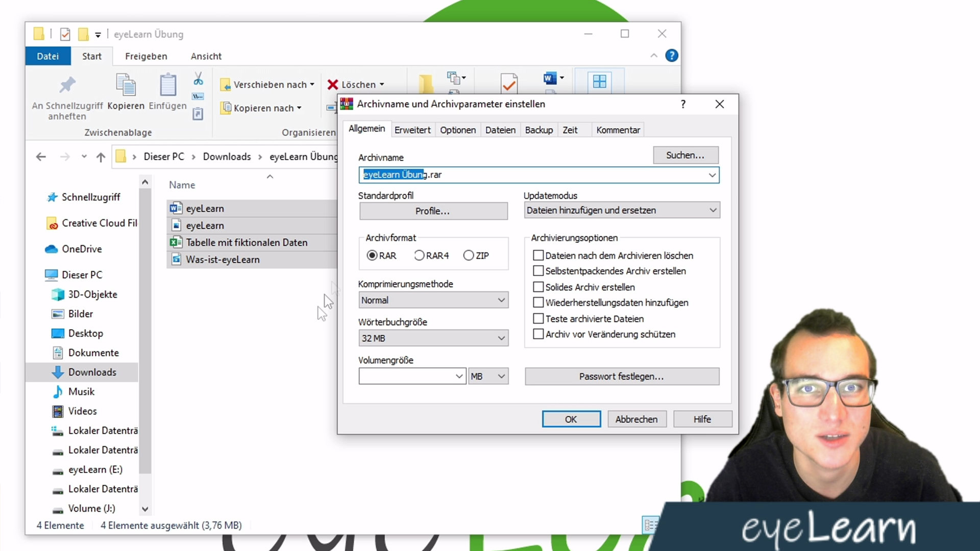Click Passwort festlegen... button
The image size is (980, 551).
(x=622, y=377)
